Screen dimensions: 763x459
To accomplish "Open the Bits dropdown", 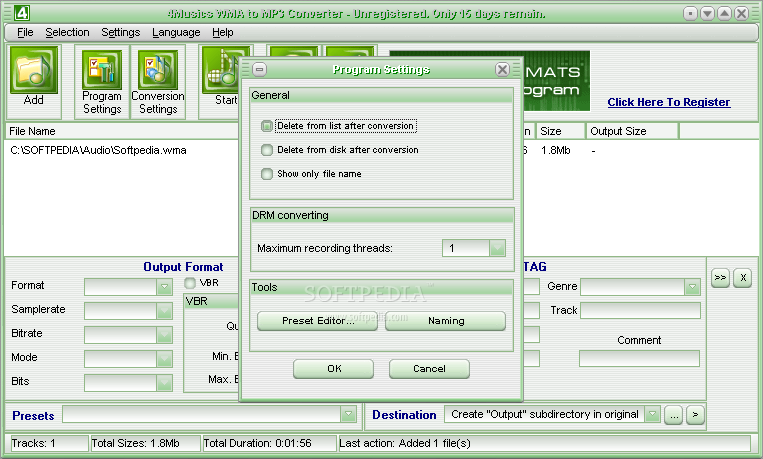I will point(164,383).
